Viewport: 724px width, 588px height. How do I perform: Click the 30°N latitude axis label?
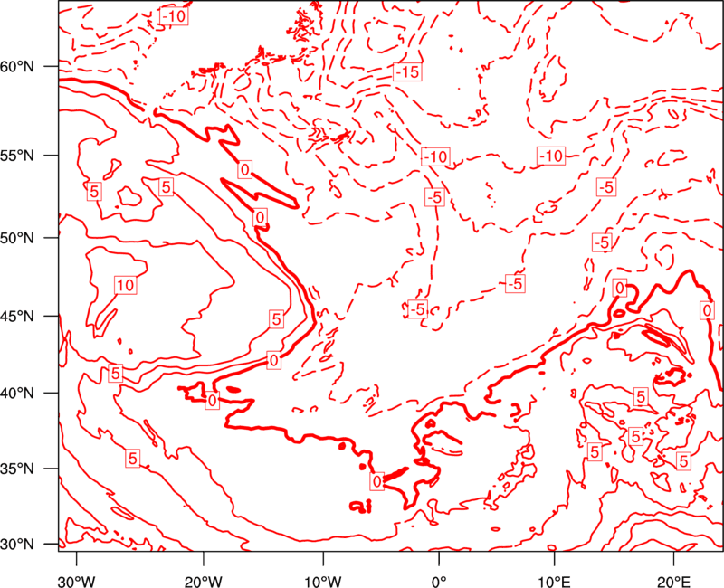(x=17, y=545)
